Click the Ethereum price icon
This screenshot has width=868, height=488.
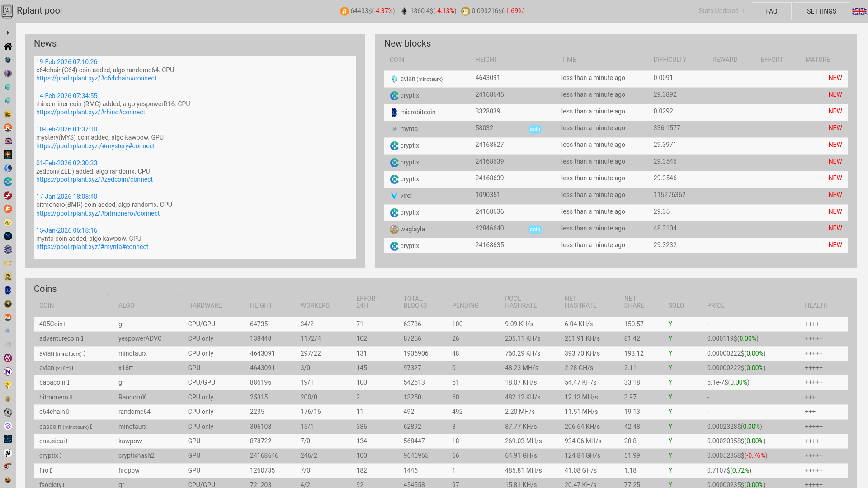click(x=404, y=11)
